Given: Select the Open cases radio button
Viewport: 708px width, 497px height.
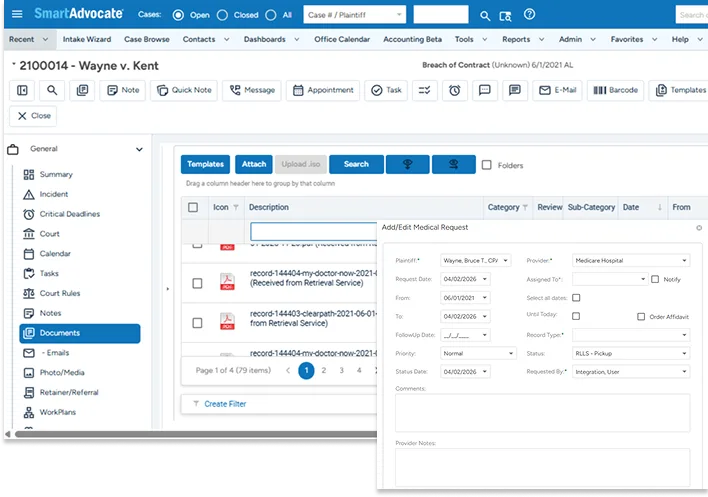Looking at the screenshot, I should click(x=178, y=15).
